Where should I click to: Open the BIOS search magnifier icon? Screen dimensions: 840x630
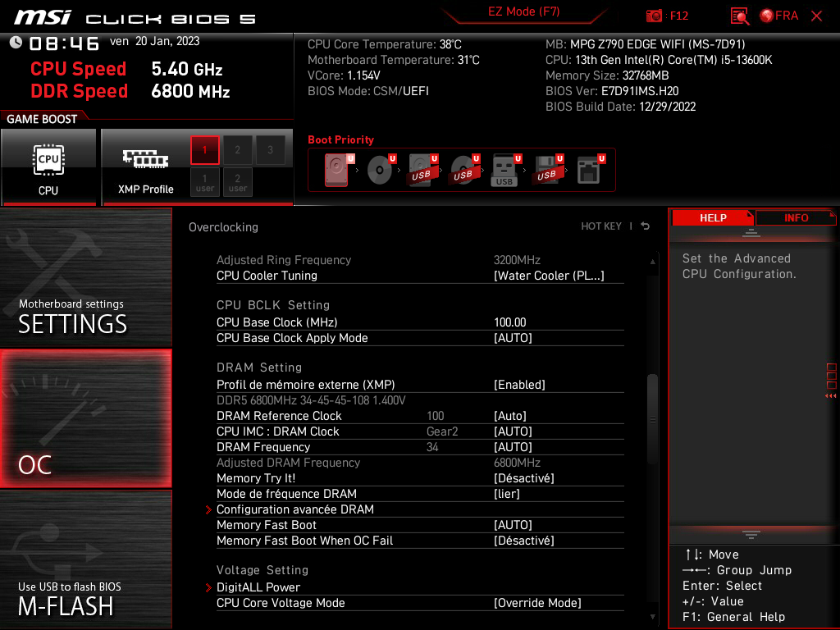(x=740, y=16)
